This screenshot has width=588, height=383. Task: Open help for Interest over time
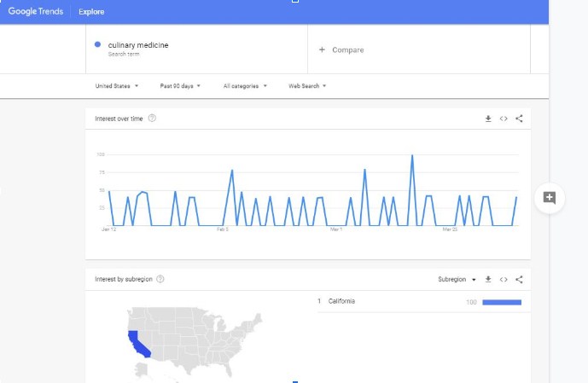click(x=152, y=119)
